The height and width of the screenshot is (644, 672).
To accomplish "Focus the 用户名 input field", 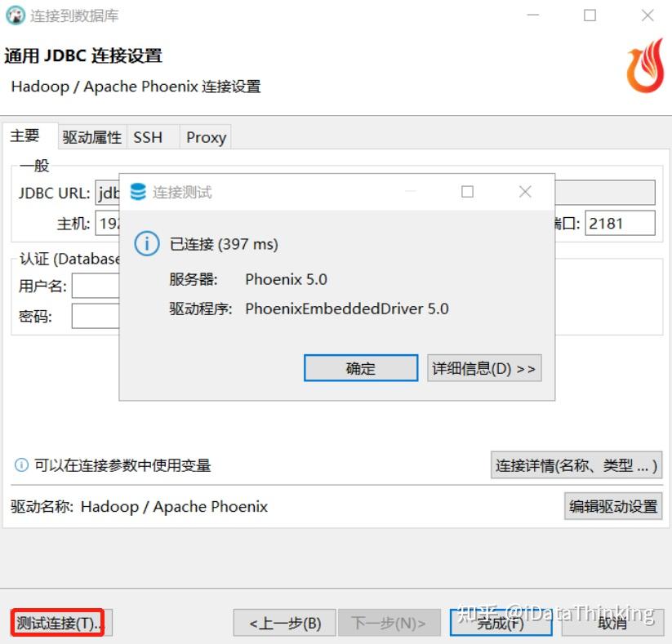I will (x=96, y=286).
